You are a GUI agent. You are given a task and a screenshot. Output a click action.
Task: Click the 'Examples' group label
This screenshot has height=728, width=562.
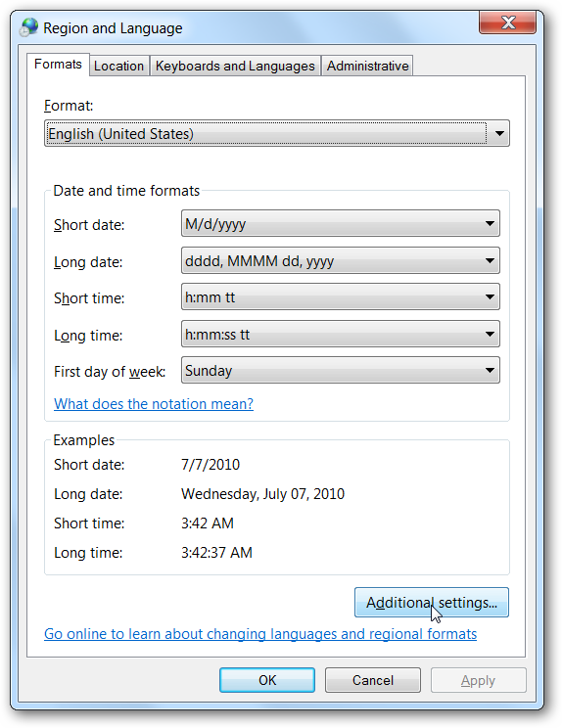84,440
